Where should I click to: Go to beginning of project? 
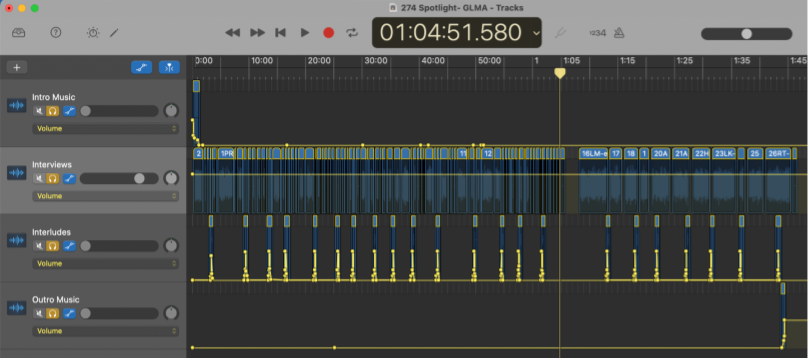(x=280, y=32)
